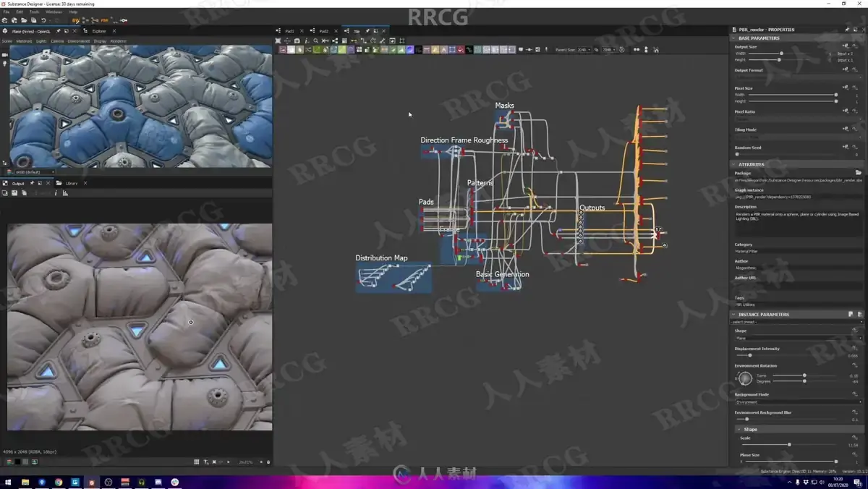Click the Pin icon in node toolbar
This screenshot has height=489, width=868.
[545, 50]
